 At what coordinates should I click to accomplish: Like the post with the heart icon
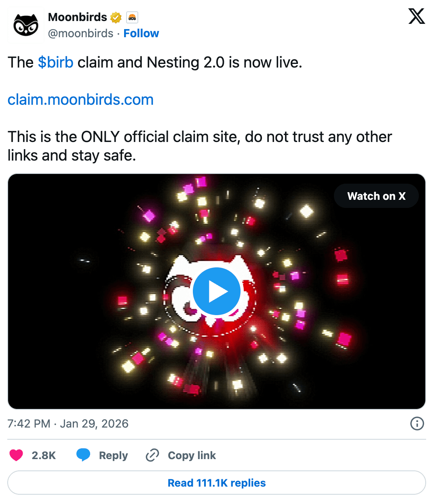click(x=16, y=455)
